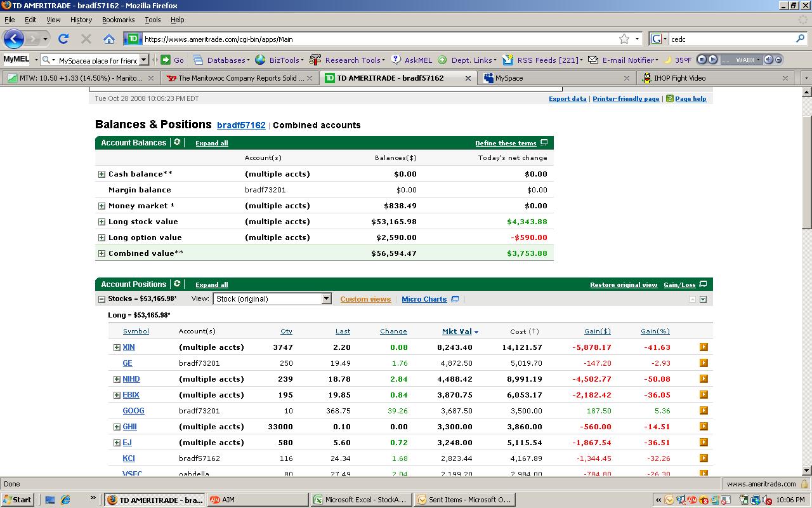Open the Stock (original) view dropdown
The width and height of the screenshot is (812, 508).
click(x=326, y=299)
